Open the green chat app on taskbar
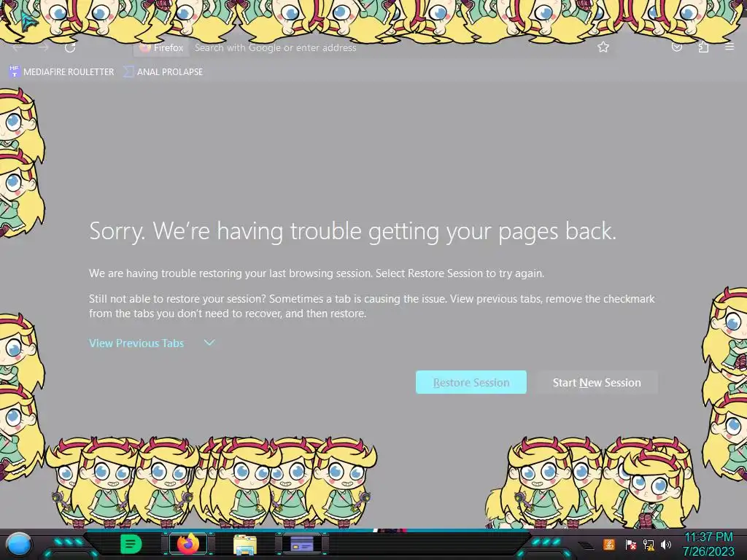 131,544
